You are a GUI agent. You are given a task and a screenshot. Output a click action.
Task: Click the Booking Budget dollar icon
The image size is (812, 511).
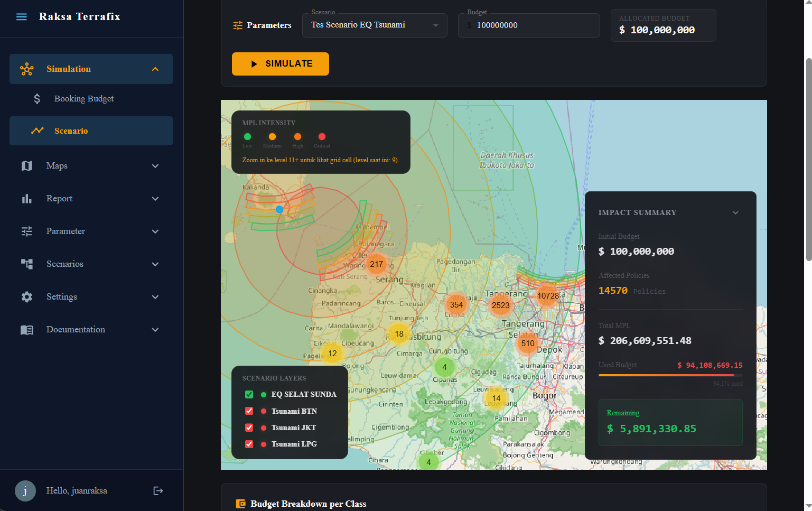(37, 99)
